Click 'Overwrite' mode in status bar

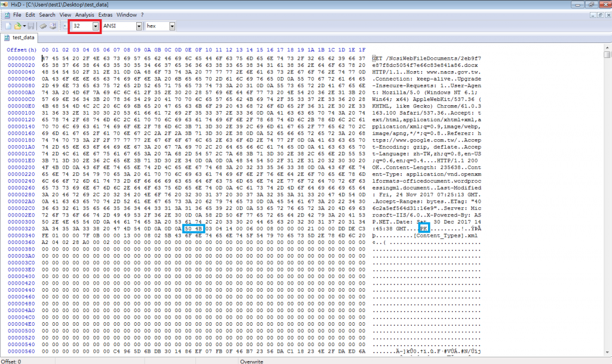pyautogui.click(x=252, y=361)
